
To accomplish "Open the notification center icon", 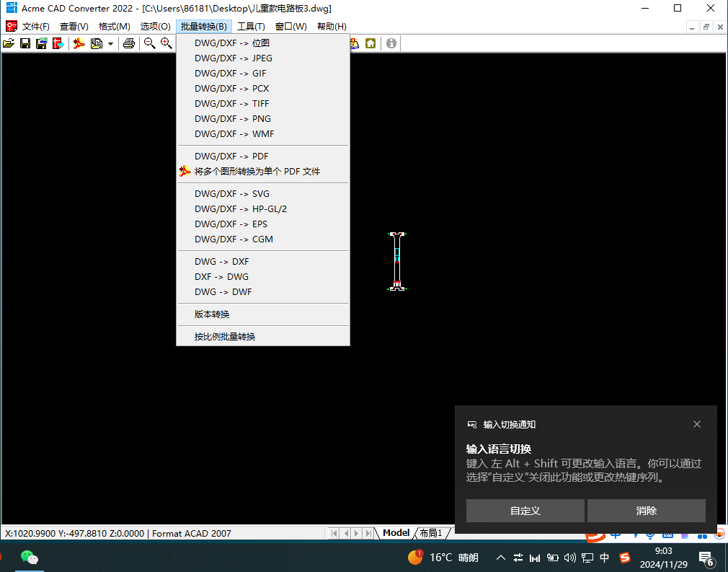I will pyautogui.click(x=706, y=558).
